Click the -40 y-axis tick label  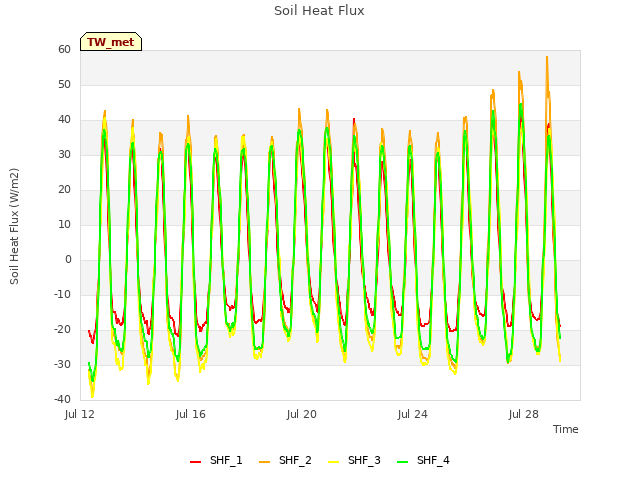click(63, 399)
